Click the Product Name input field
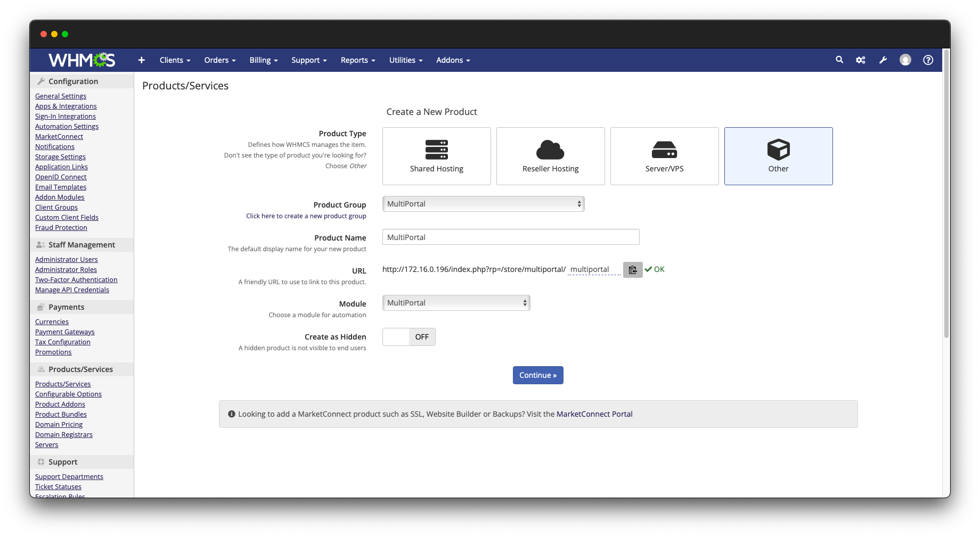Screen dimensions: 980x537 511,237
